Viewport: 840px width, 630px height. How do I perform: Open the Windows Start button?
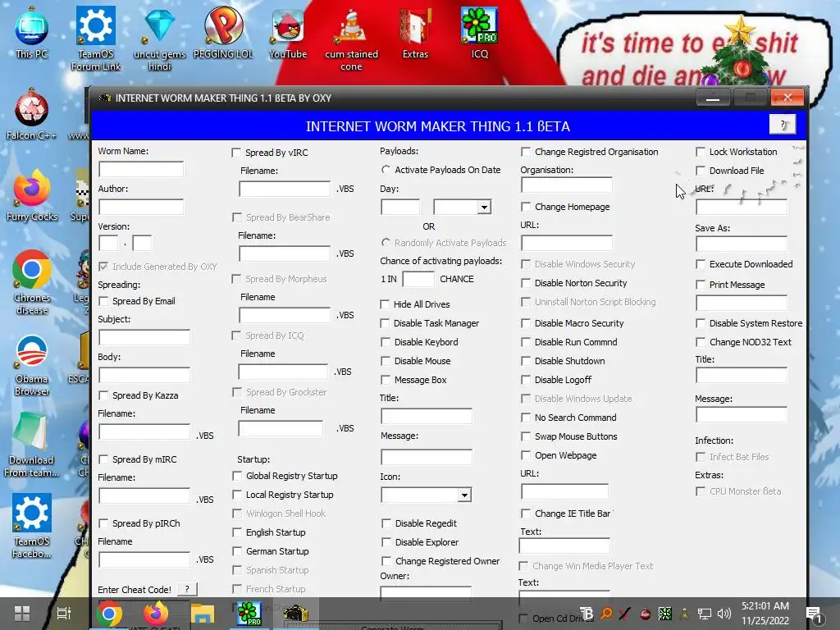[x=22, y=614]
